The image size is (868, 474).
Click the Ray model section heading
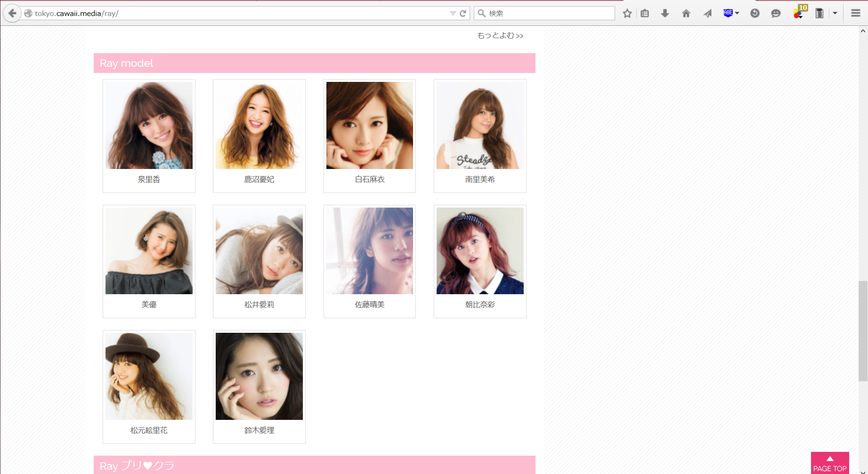coord(315,63)
